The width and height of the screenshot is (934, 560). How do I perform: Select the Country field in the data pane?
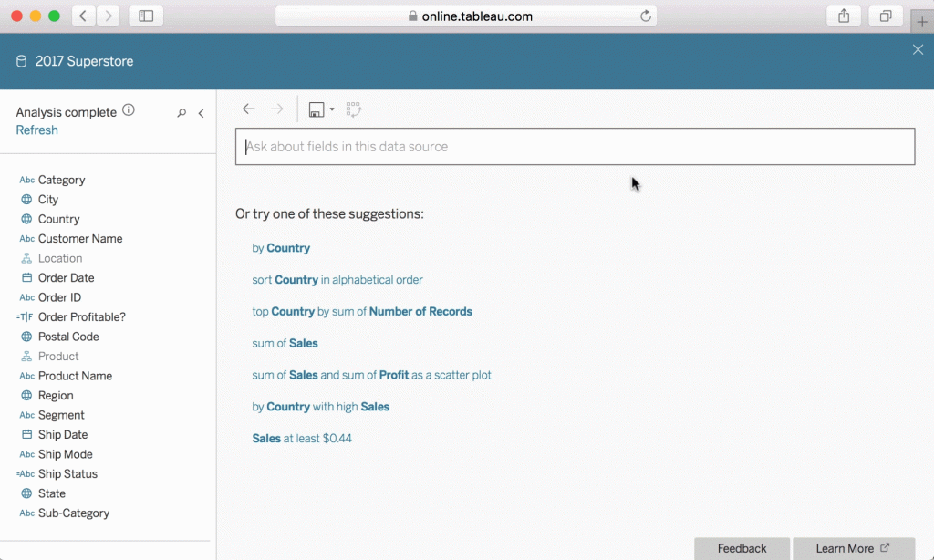59,219
